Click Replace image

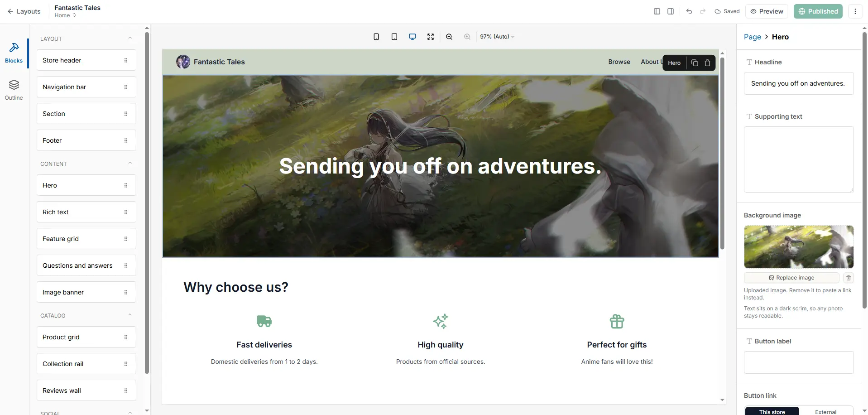pyautogui.click(x=791, y=278)
